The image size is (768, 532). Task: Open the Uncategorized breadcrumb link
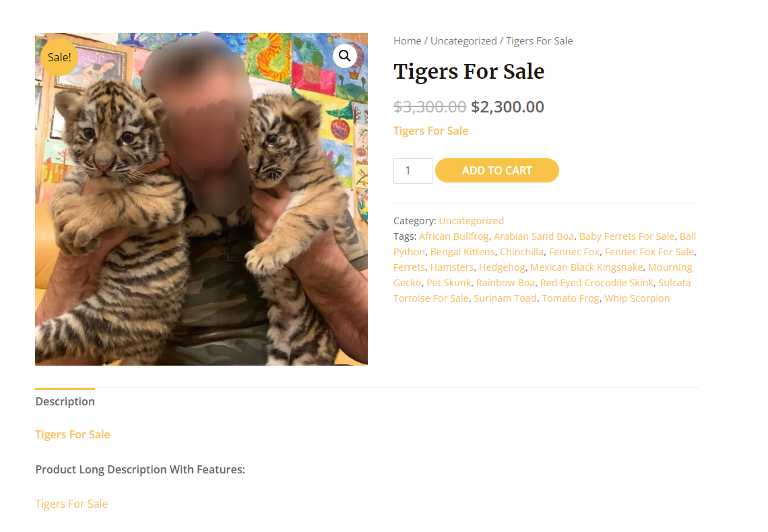(463, 41)
